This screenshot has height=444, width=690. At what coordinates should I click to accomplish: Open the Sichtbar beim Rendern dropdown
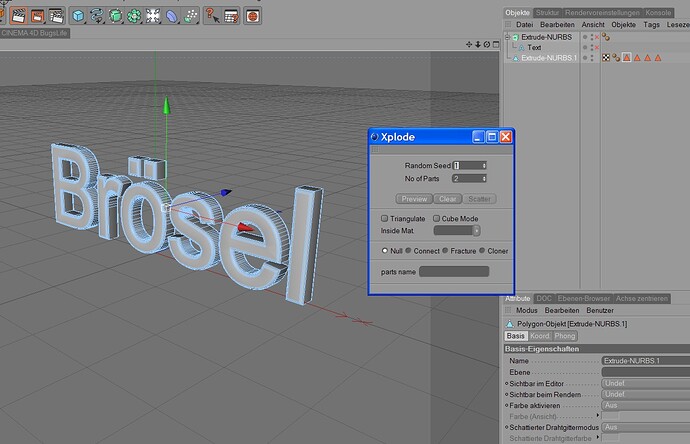tap(646, 394)
